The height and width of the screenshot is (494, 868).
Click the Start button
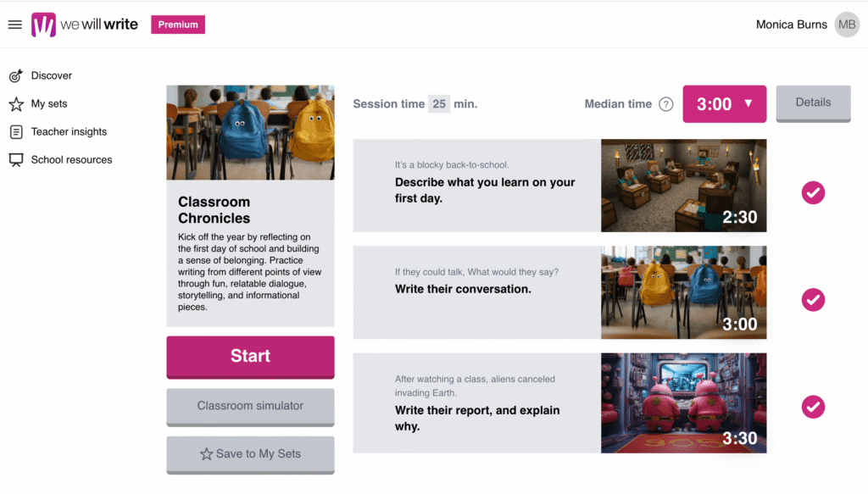tap(250, 357)
